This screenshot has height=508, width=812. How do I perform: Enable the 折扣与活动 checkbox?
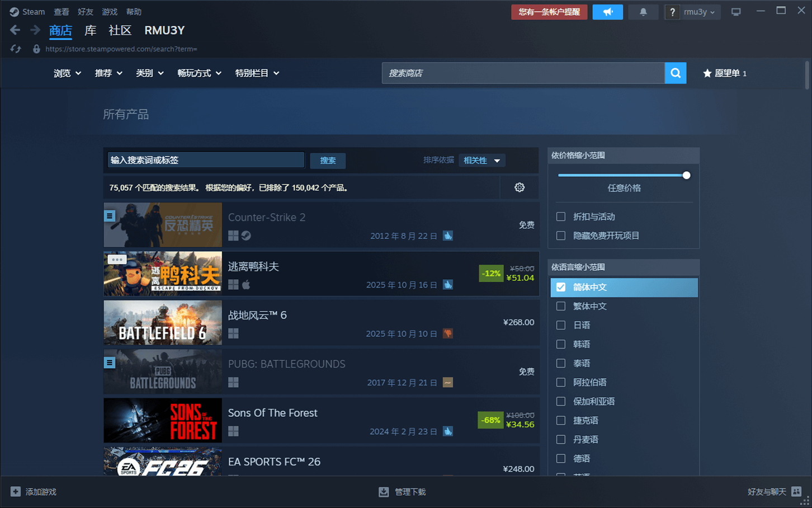tap(561, 217)
